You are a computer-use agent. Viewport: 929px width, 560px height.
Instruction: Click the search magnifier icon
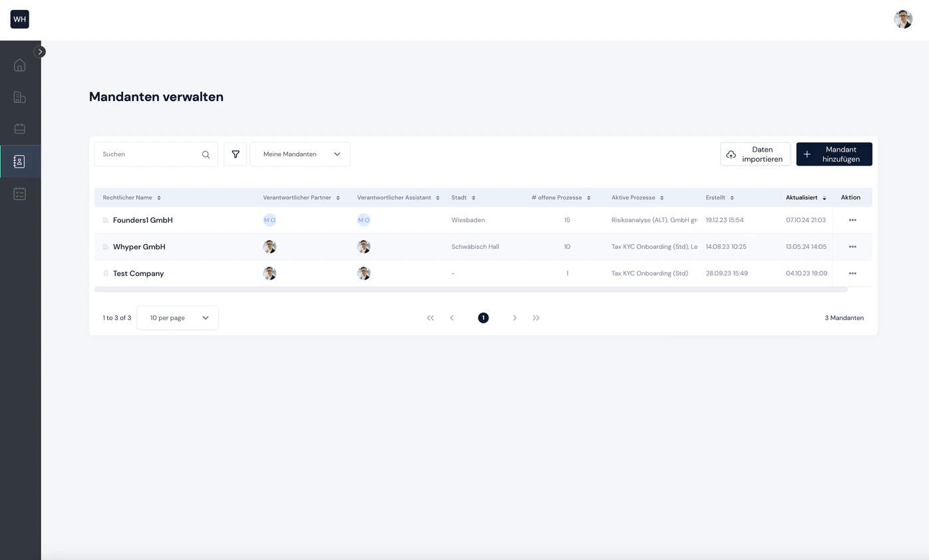pyautogui.click(x=206, y=154)
